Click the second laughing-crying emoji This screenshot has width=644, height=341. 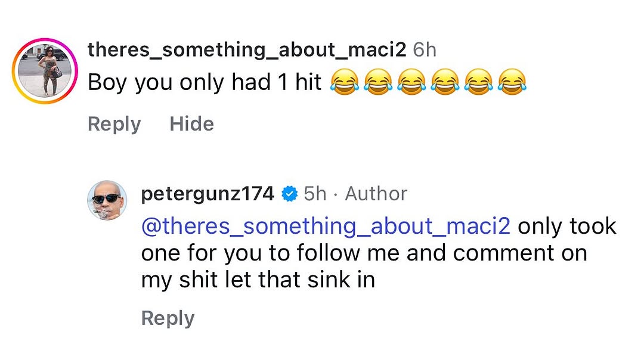click(x=376, y=83)
